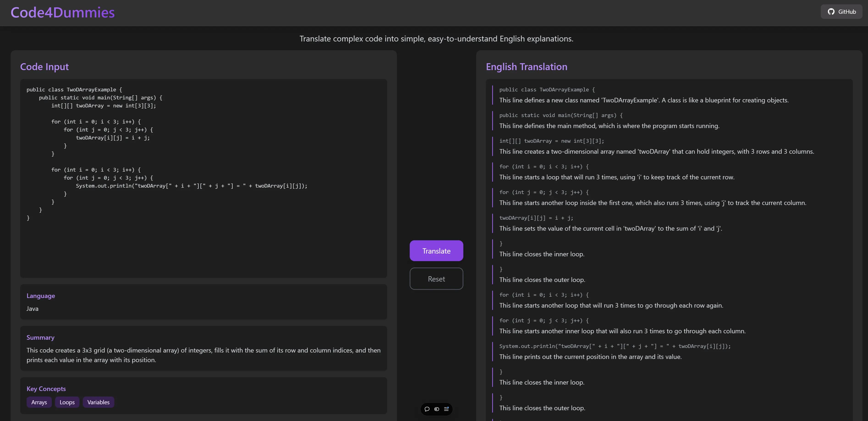Screen dimensions: 868x421
Task: Click explanation 'keep track of the current row'
Action: click(x=617, y=177)
